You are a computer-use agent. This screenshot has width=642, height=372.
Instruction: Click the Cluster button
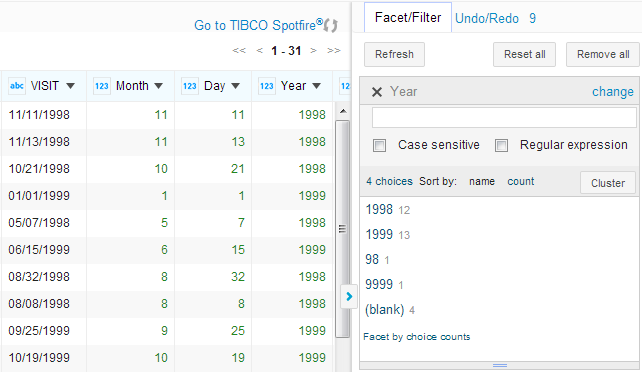tap(608, 183)
